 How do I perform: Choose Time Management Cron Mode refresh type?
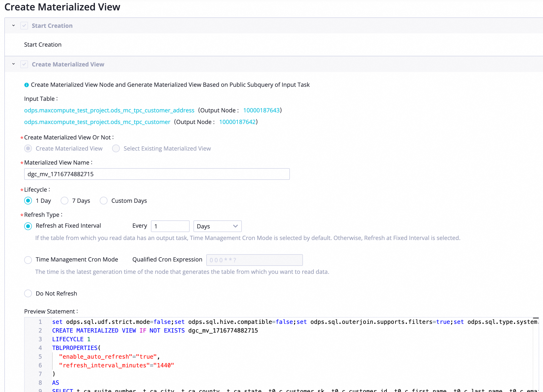pyautogui.click(x=28, y=260)
